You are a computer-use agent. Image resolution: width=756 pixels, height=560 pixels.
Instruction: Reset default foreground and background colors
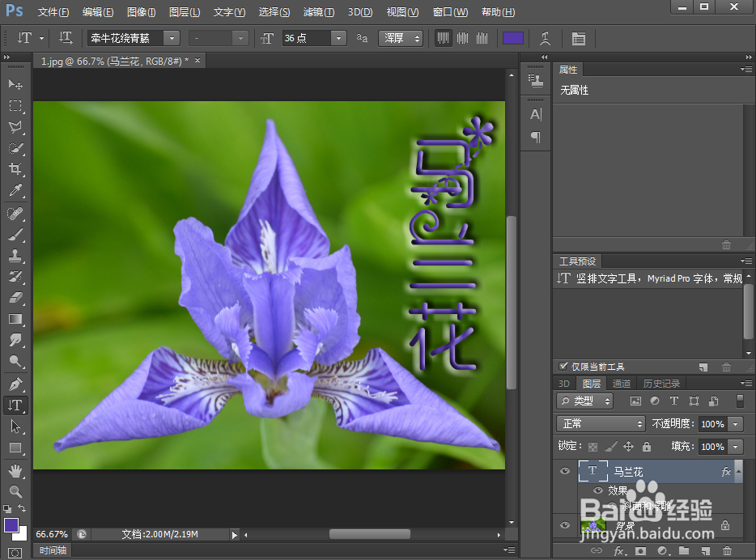click(x=7, y=508)
